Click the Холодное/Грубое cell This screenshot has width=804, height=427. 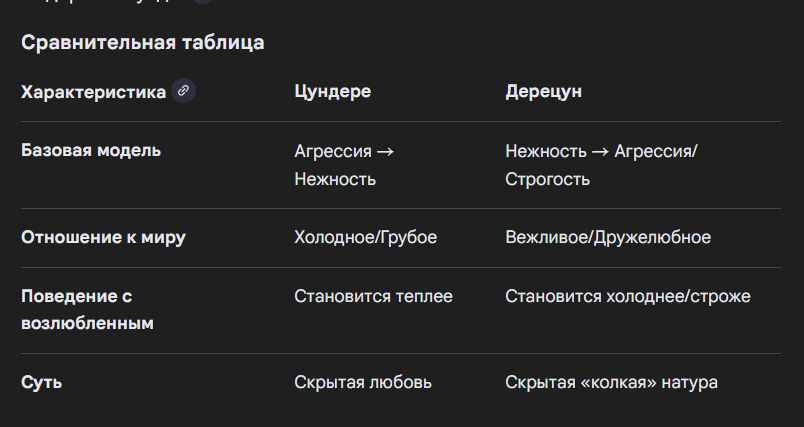(365, 237)
